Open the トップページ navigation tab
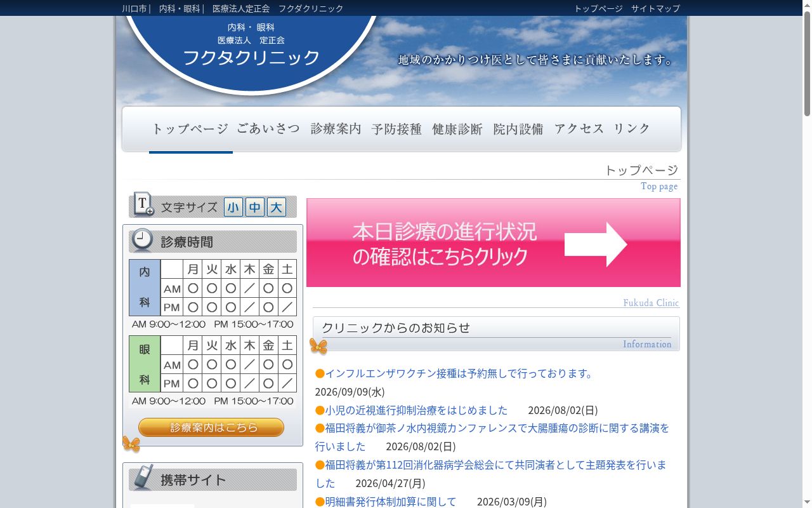 tap(190, 129)
